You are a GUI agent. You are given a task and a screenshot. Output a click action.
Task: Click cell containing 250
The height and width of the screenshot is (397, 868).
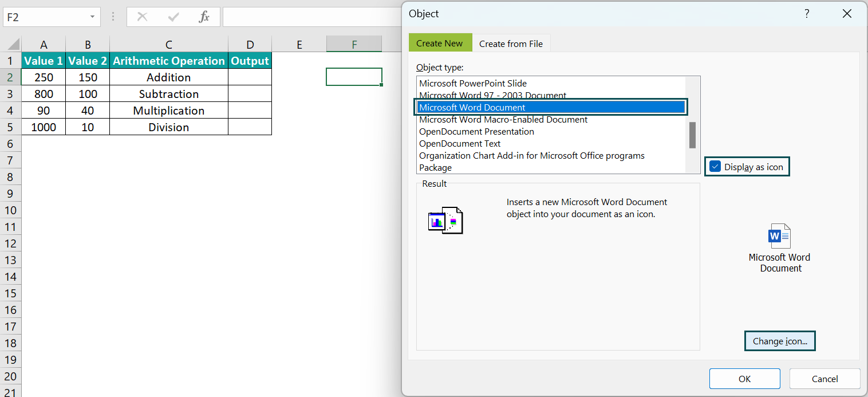click(44, 77)
